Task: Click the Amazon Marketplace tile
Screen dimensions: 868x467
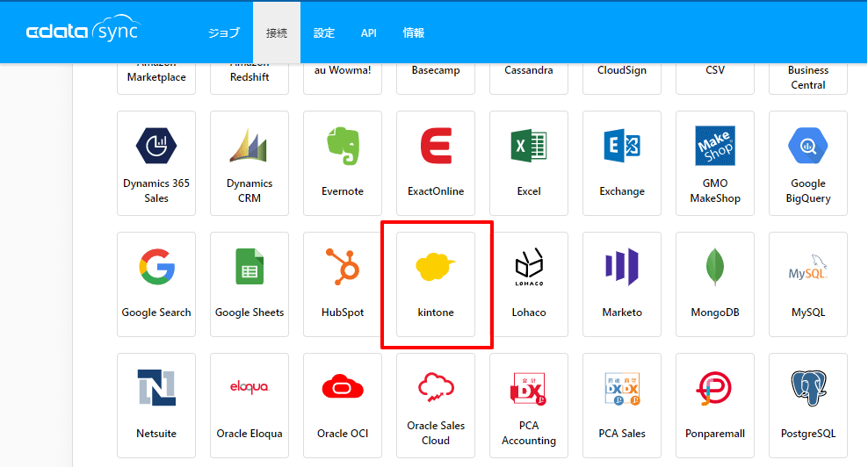Action: pyautogui.click(x=156, y=77)
